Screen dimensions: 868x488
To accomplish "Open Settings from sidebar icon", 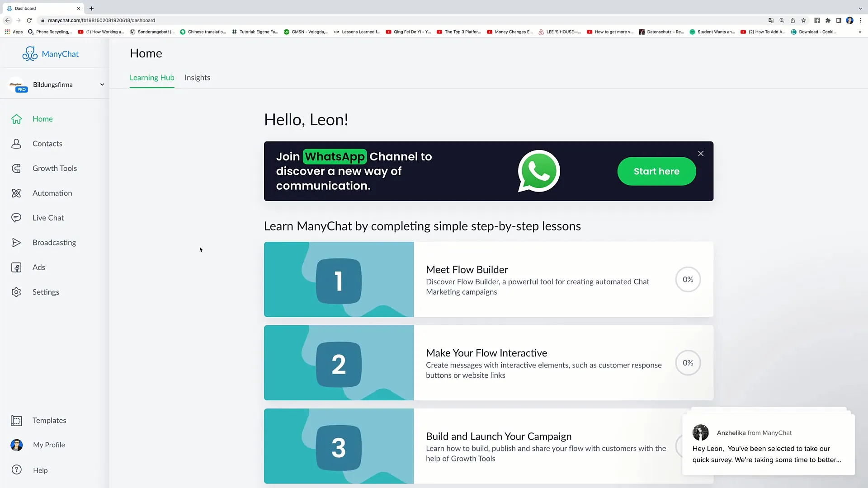I will 16,291.
